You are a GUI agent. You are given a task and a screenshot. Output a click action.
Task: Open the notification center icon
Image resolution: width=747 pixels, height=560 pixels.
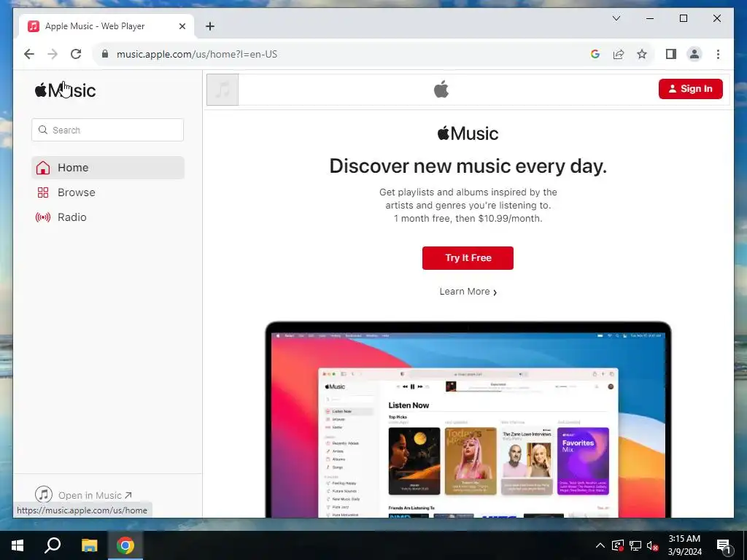click(724, 546)
